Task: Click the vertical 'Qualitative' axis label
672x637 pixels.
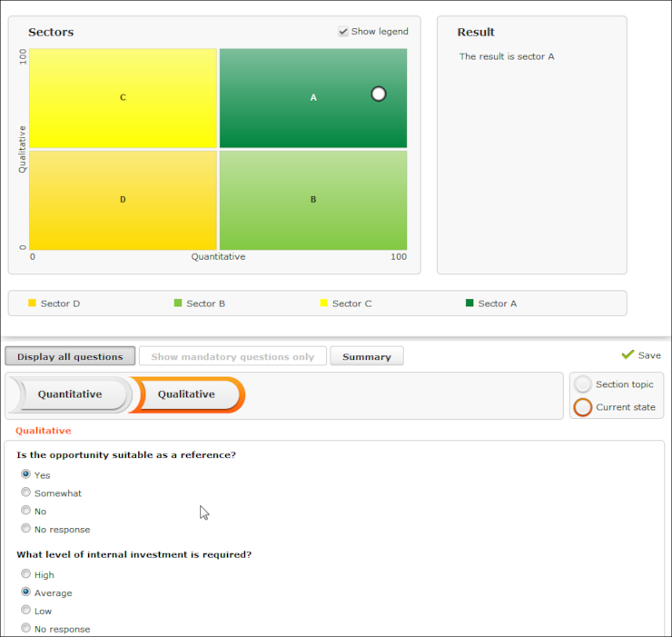Action: 22,149
